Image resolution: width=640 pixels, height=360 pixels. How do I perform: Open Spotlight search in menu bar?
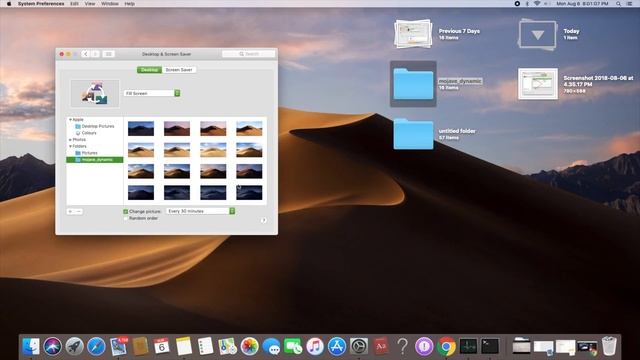pyautogui.click(x=619, y=4)
